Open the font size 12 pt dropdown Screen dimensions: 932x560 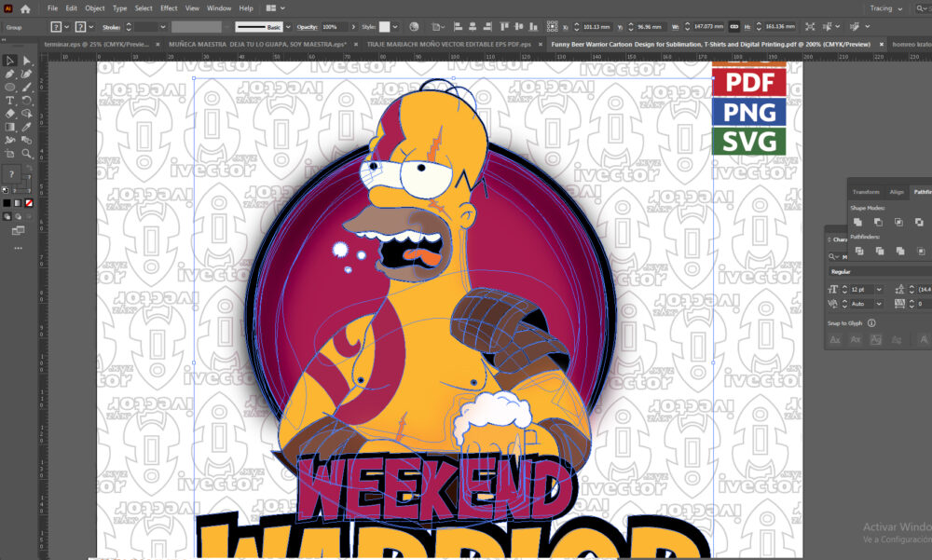click(879, 290)
